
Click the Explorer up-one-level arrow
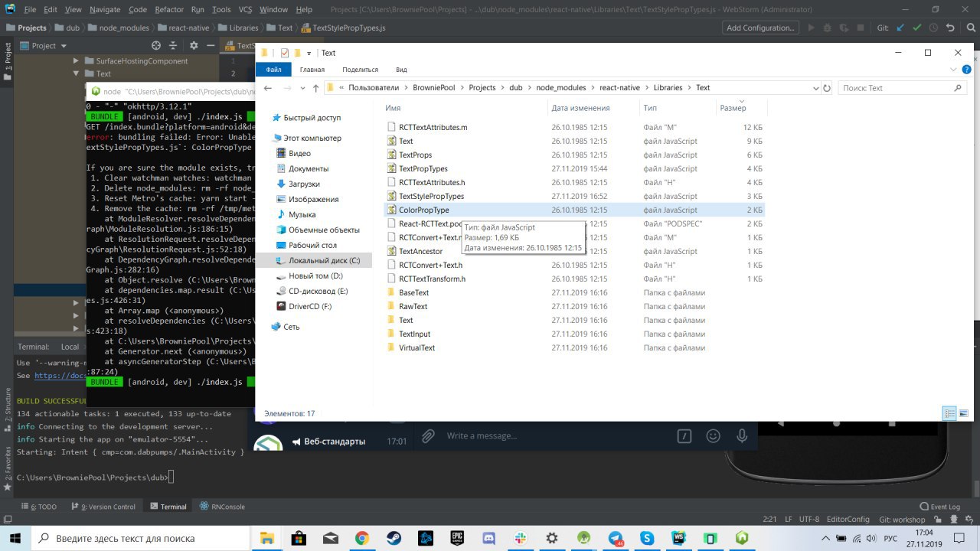[x=315, y=88]
